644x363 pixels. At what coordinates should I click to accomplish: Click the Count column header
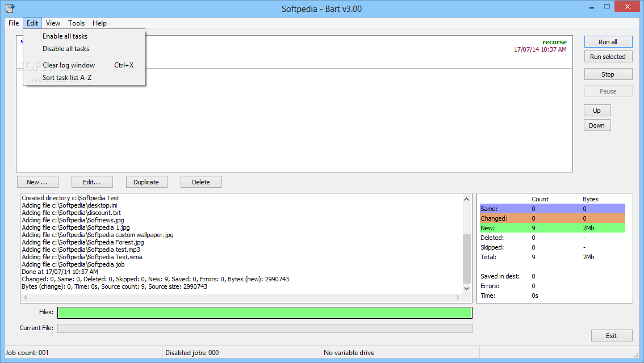pos(540,199)
